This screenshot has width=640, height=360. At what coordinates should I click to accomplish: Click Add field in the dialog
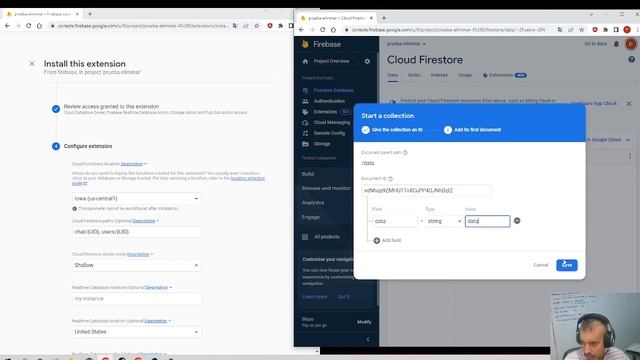387,240
